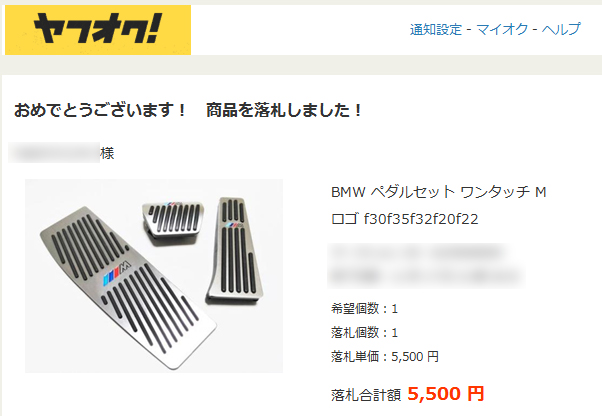This screenshot has height=416, width=602.
Task: Click the red 5,500 円 total amount
Action: [x=446, y=394]
